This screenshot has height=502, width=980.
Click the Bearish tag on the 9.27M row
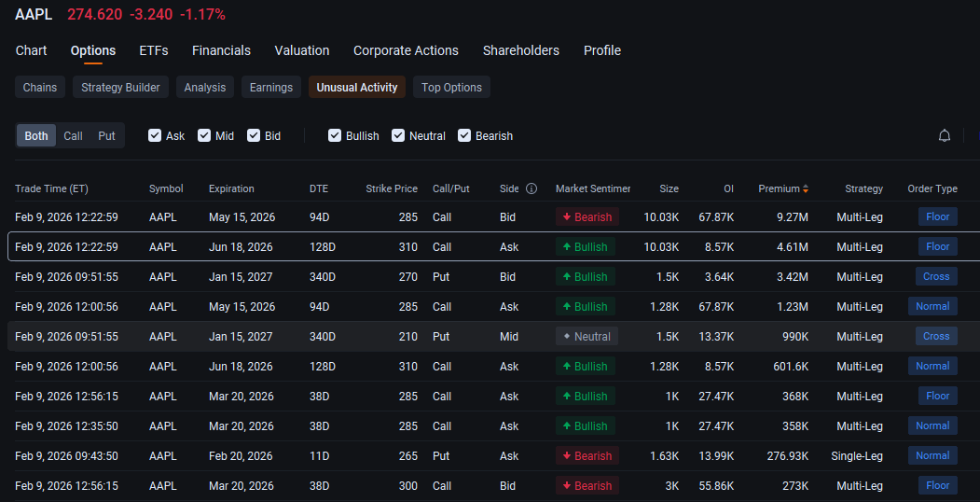point(587,216)
